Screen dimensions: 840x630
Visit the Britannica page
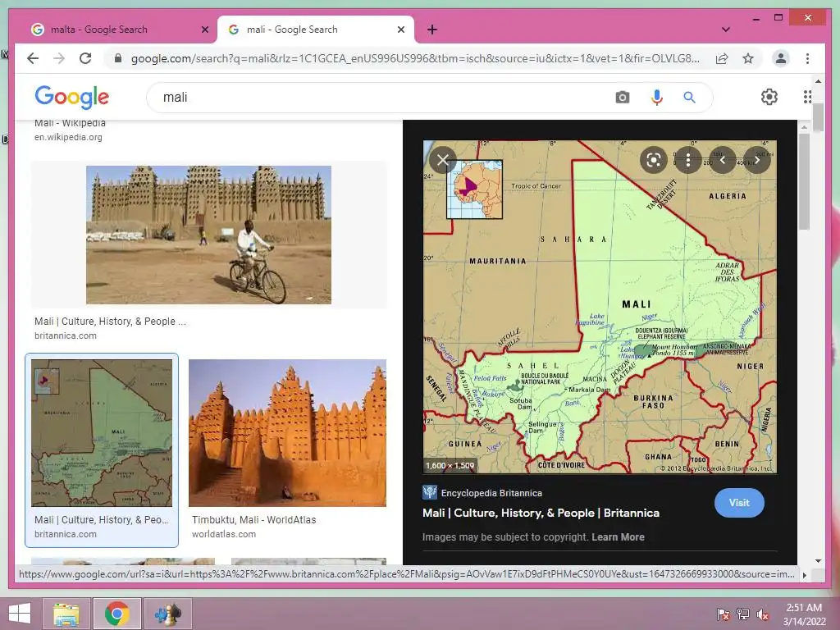[x=739, y=503]
